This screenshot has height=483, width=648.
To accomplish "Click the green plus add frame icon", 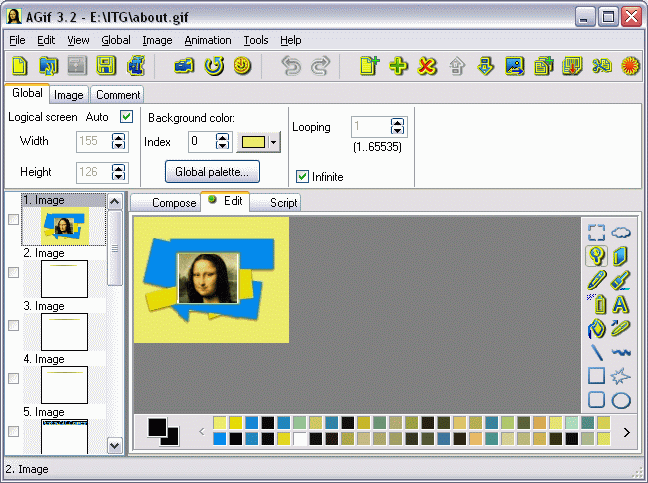I will (x=399, y=67).
